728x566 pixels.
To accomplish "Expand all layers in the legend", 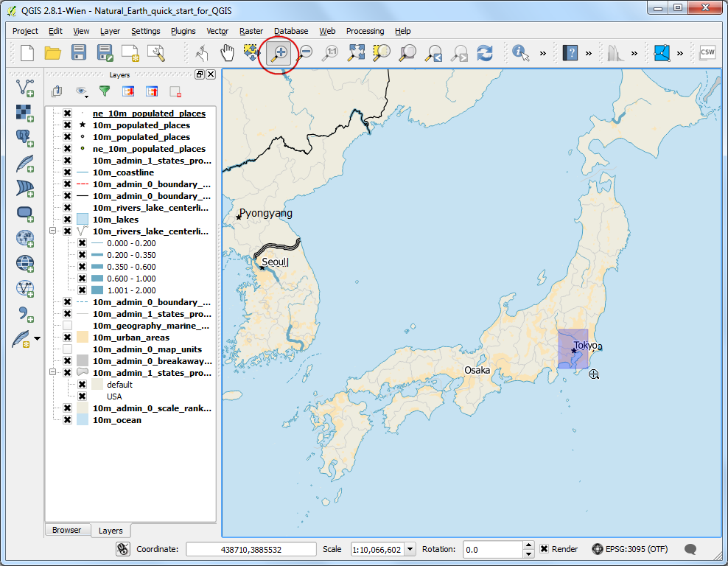I will (129, 91).
